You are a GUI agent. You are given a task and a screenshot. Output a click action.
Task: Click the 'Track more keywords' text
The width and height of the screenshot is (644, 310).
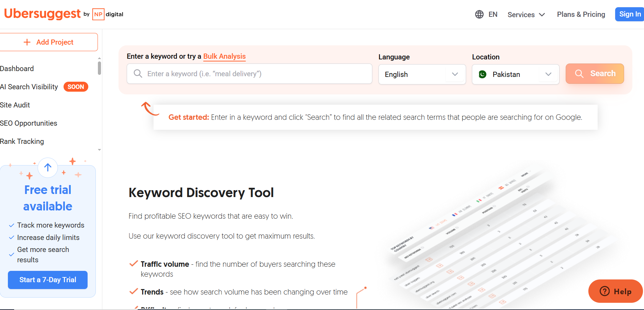[x=51, y=225]
